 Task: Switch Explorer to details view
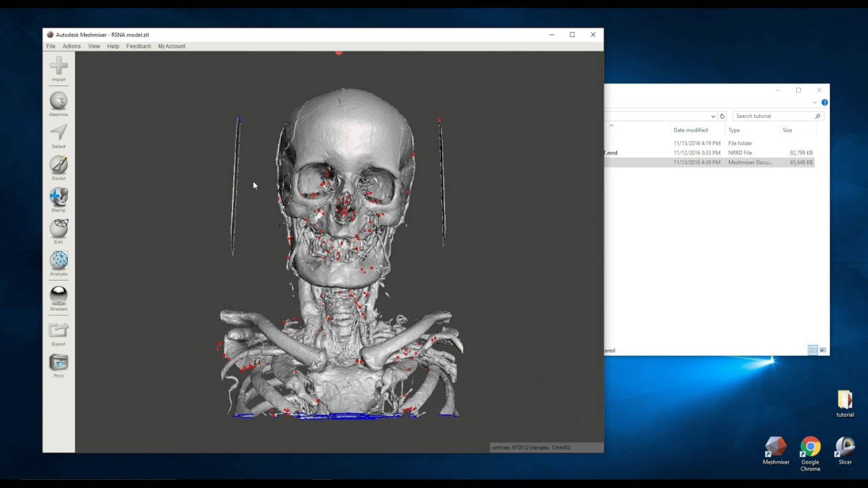pyautogui.click(x=812, y=350)
